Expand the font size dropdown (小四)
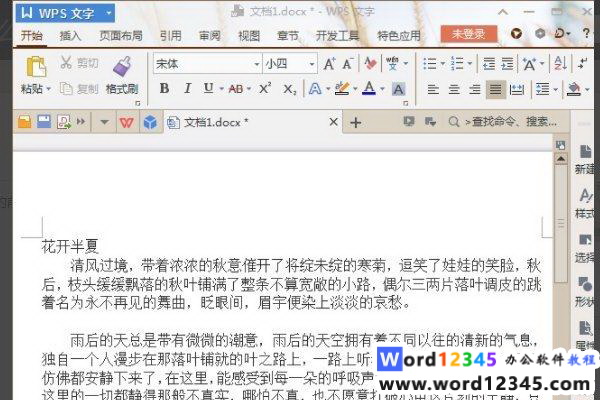Viewport: 600px width, 400px height. [289, 63]
